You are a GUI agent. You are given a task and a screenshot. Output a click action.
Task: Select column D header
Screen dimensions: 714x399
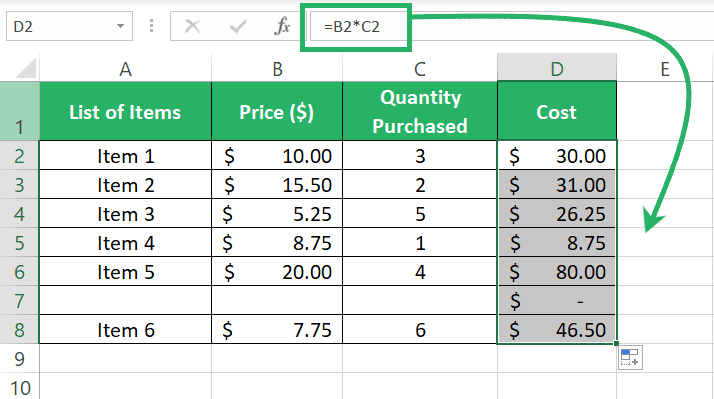[557, 68]
